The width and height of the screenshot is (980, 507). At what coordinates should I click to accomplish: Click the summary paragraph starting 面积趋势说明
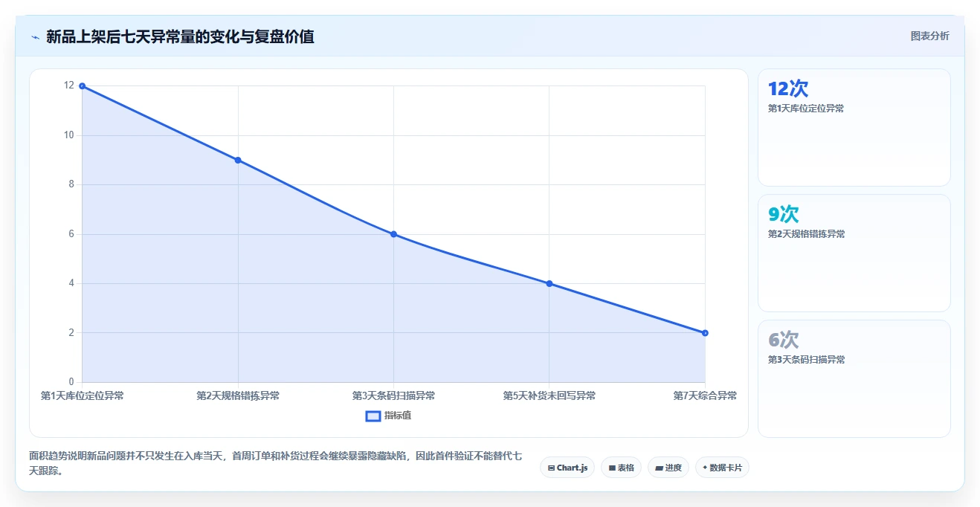[x=275, y=463]
